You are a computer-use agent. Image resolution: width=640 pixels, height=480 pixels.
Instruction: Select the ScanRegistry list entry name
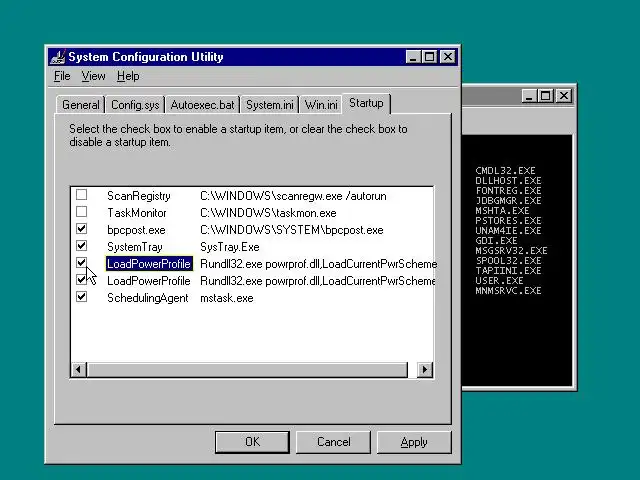coord(139,196)
